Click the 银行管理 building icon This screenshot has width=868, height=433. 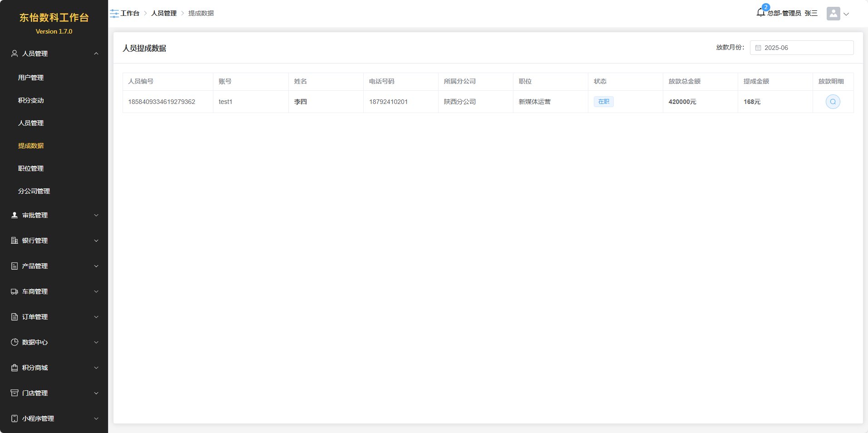click(x=15, y=241)
